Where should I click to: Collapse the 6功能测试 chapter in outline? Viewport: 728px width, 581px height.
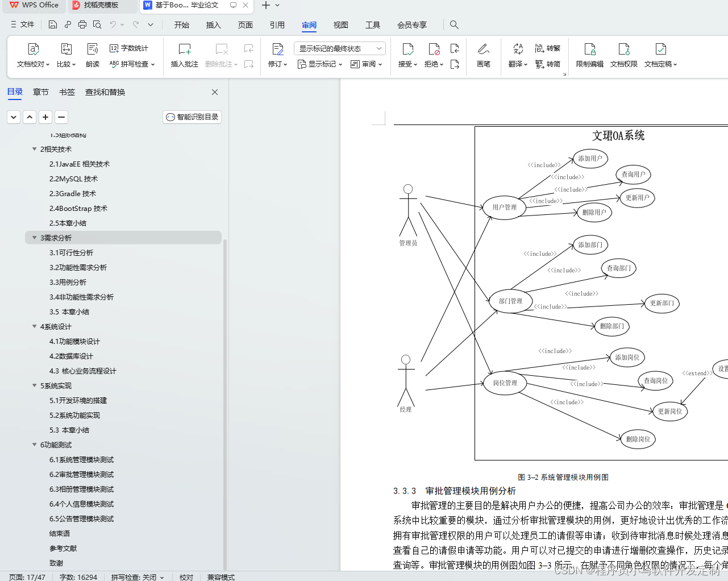pos(34,445)
